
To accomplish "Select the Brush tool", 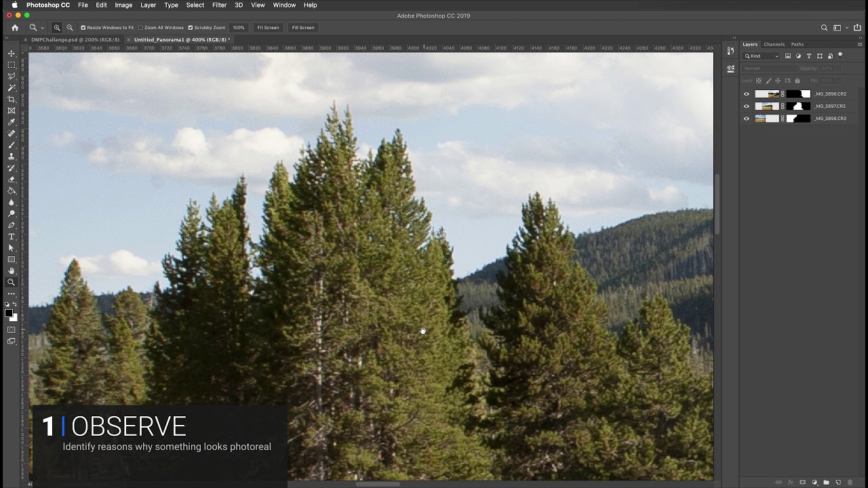I will pos(12,145).
